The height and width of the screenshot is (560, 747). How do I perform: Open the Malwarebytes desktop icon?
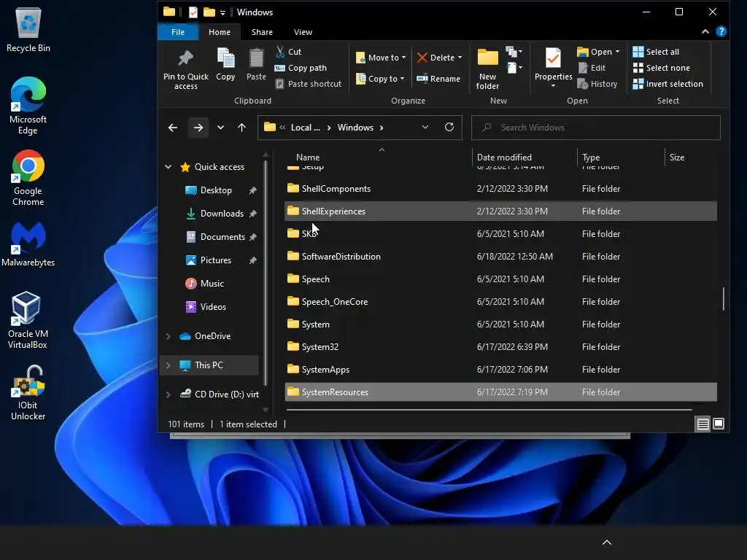pos(28,244)
